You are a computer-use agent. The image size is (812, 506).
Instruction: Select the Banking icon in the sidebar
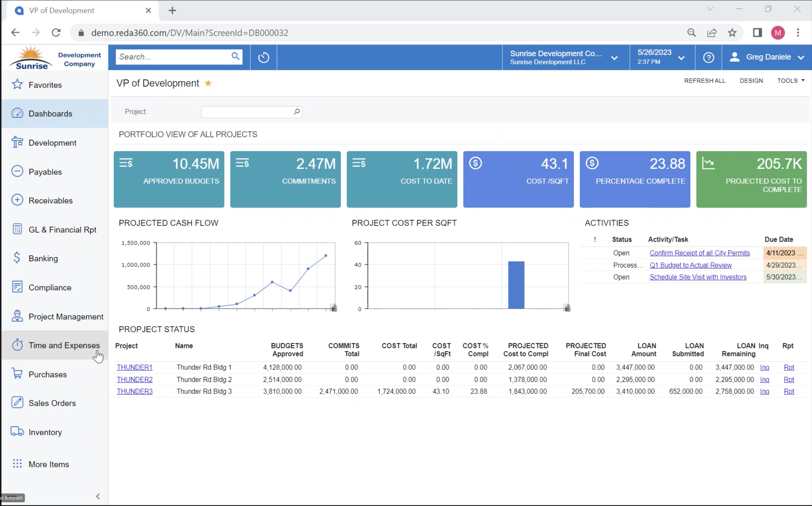click(17, 258)
